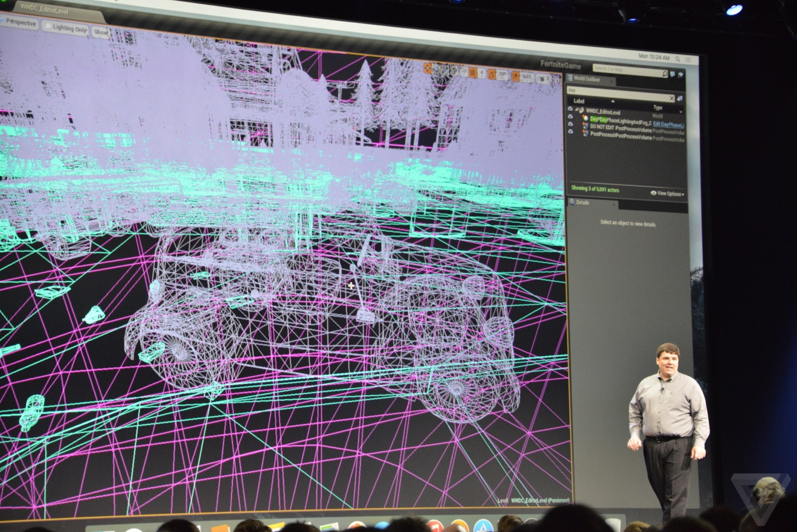Toggle rotation snapping icon in viewport
This screenshot has height=532, width=797.
pos(491,74)
